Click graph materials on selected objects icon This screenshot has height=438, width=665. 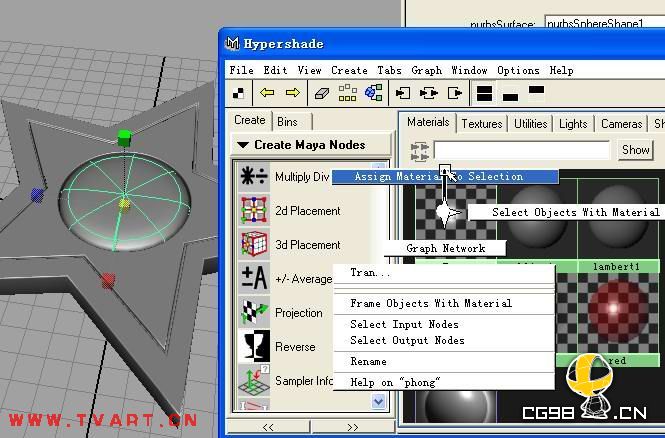click(x=374, y=93)
